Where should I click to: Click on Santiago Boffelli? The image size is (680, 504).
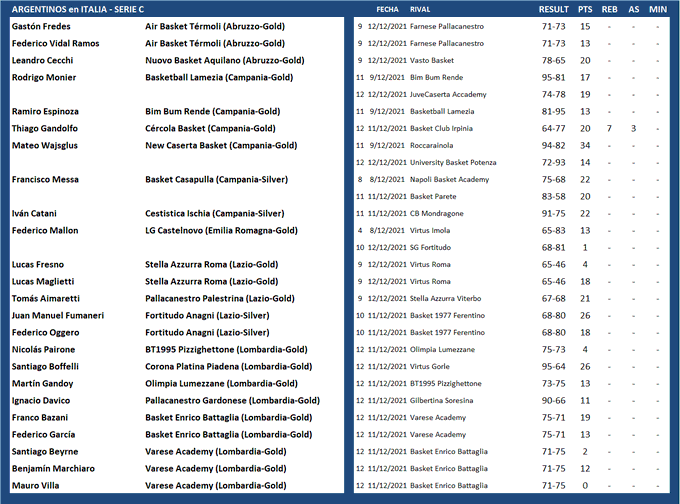click(46, 367)
